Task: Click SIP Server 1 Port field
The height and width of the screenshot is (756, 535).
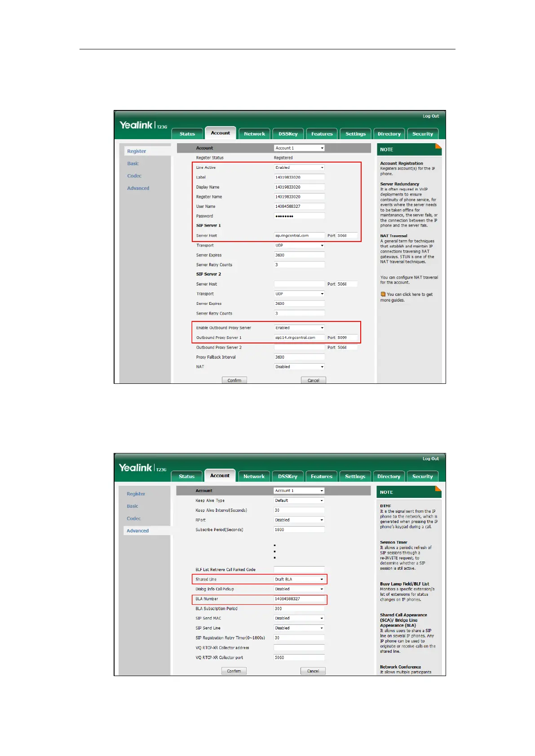Action: click(x=347, y=236)
